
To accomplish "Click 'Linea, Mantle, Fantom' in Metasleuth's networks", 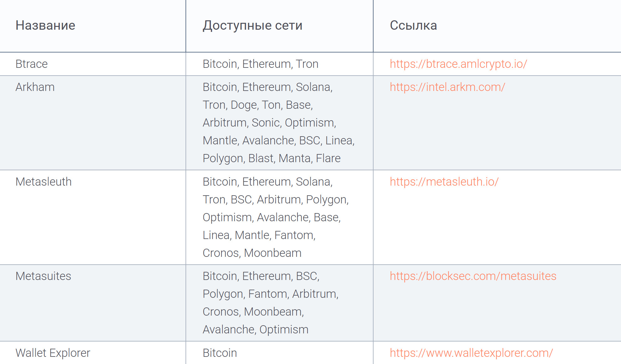I will click(x=259, y=235).
